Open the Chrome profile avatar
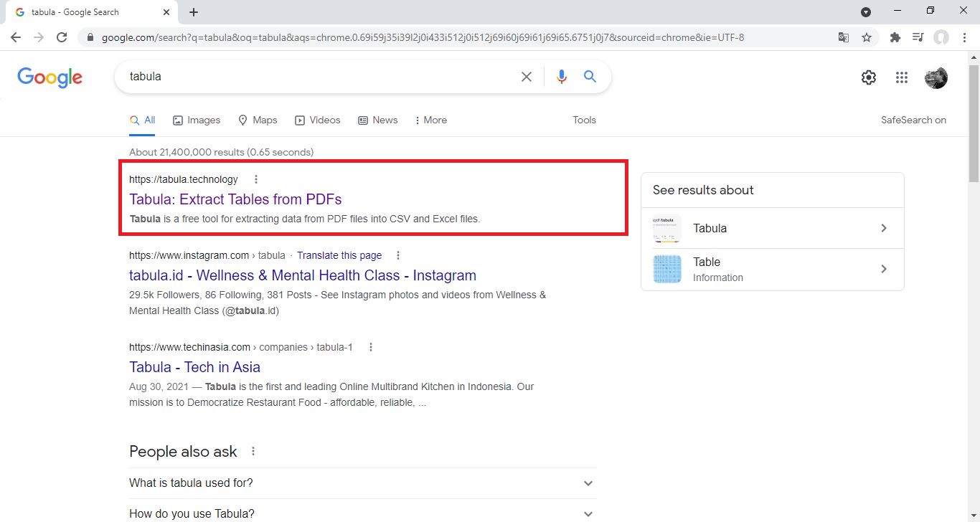The height and width of the screenshot is (522, 980). tap(941, 37)
